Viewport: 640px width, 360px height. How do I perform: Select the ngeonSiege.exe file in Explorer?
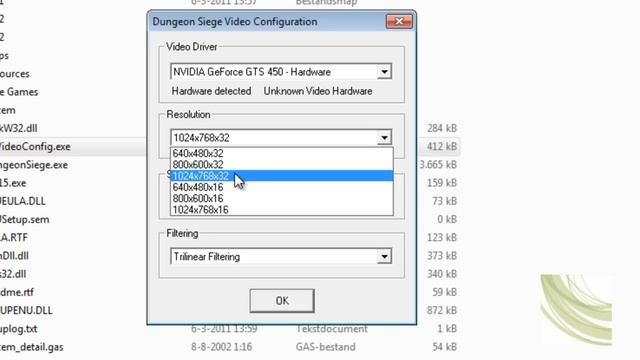(34, 165)
